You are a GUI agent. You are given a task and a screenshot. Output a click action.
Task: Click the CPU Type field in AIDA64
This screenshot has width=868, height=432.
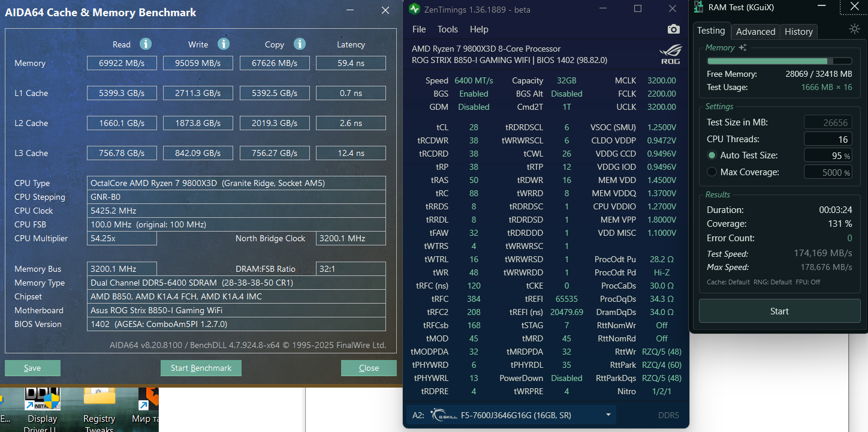(x=236, y=183)
